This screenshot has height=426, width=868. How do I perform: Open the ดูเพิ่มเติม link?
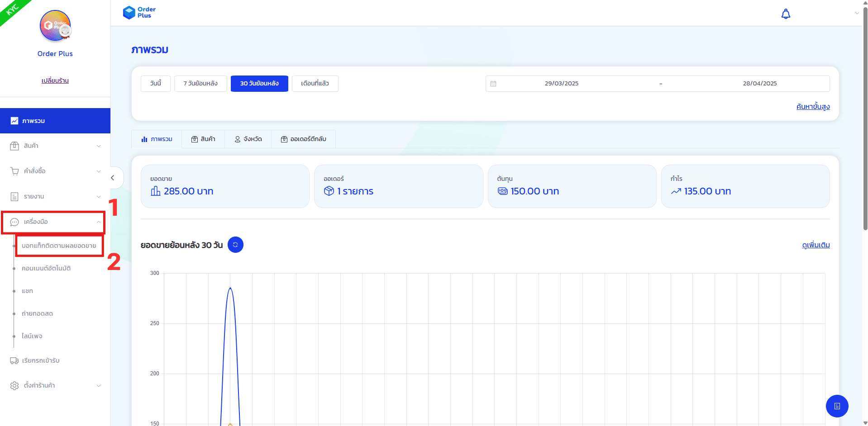coord(816,245)
